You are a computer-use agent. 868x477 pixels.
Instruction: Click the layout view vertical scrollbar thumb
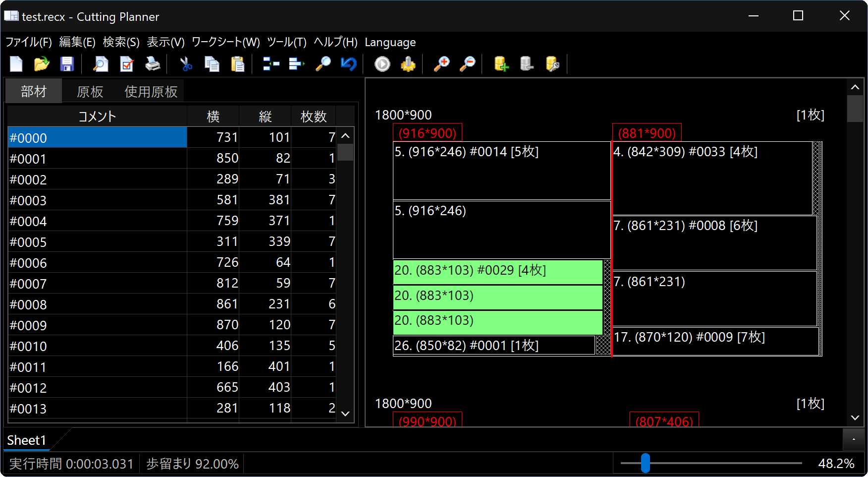click(855, 109)
